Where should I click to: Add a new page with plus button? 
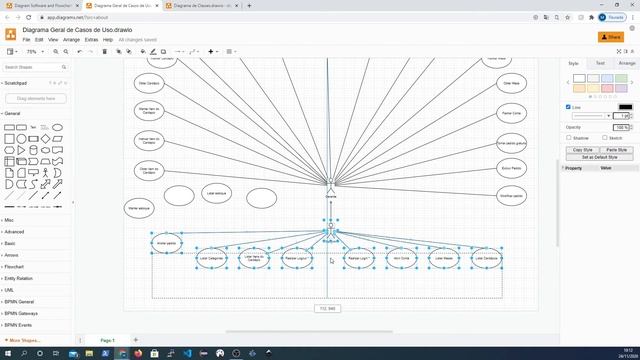(x=136, y=340)
